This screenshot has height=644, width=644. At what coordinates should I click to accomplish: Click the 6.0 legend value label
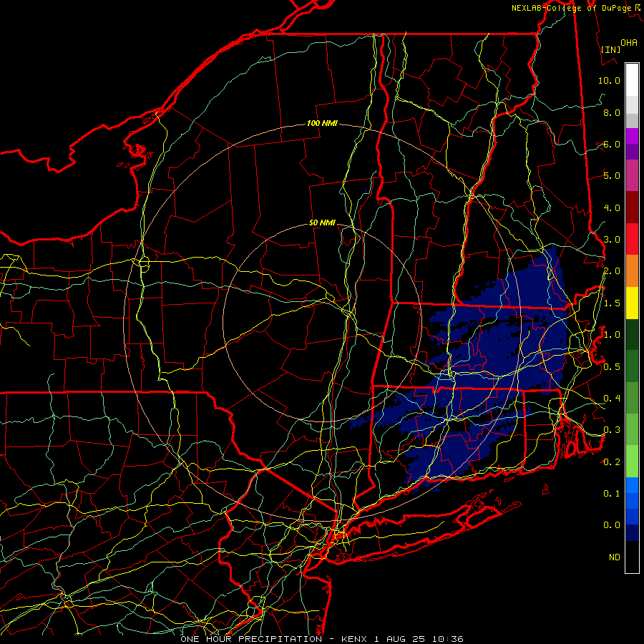(x=612, y=144)
